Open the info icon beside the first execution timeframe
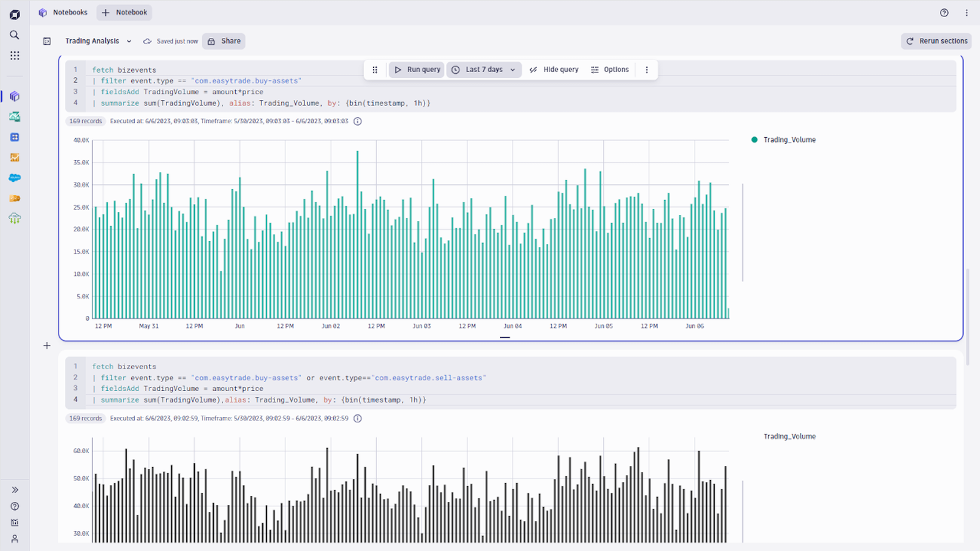 pyautogui.click(x=358, y=121)
